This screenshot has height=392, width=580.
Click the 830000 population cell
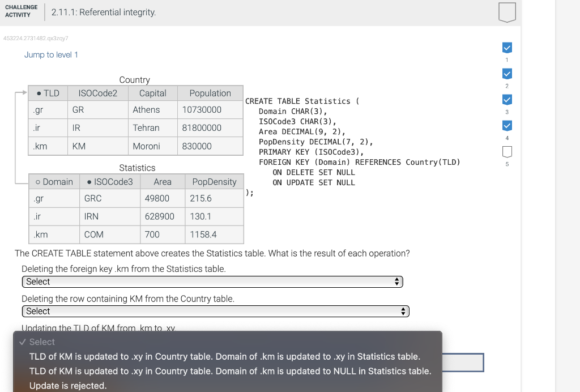coord(210,146)
